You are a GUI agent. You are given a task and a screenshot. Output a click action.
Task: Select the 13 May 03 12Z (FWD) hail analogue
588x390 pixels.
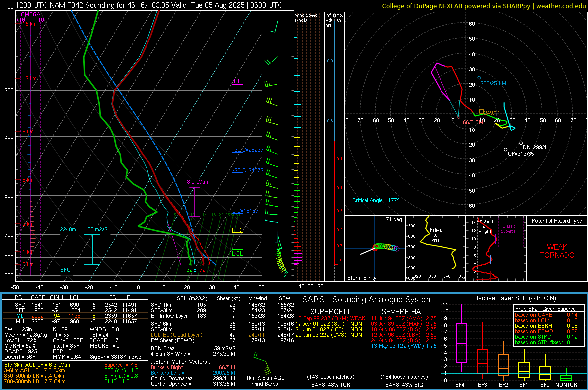click(x=404, y=346)
